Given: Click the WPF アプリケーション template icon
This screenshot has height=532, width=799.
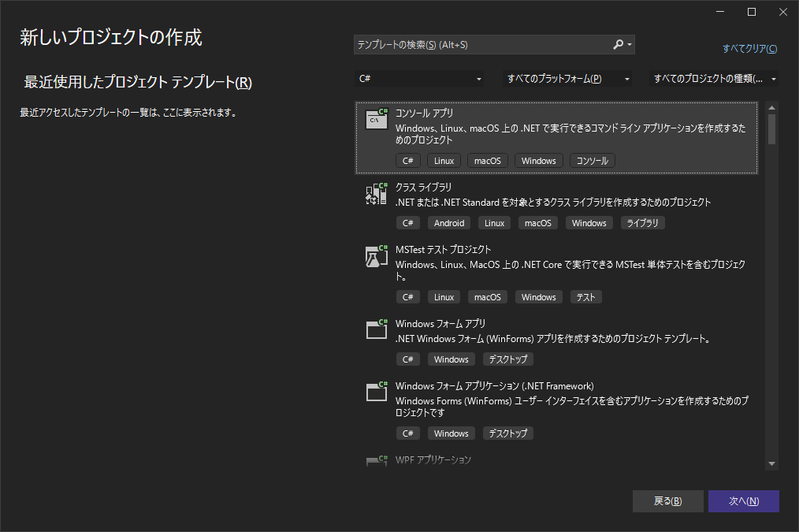Looking at the screenshot, I should pyautogui.click(x=377, y=460).
